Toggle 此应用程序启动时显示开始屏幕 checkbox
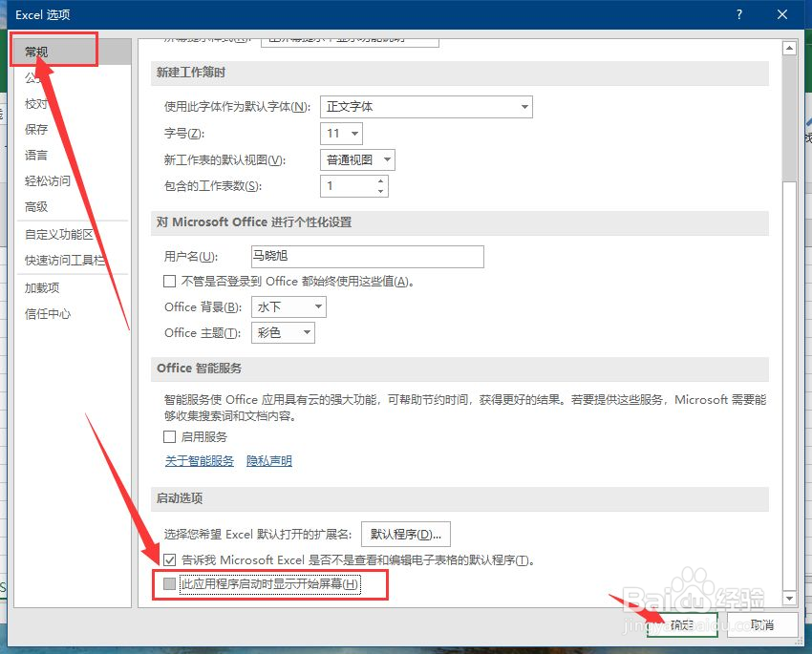The image size is (812, 654). 169,584
